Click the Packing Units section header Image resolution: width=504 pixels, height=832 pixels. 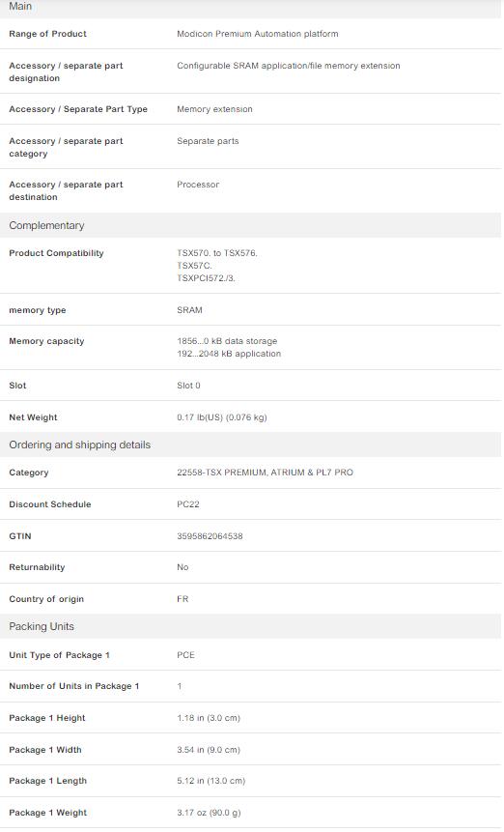point(250,626)
